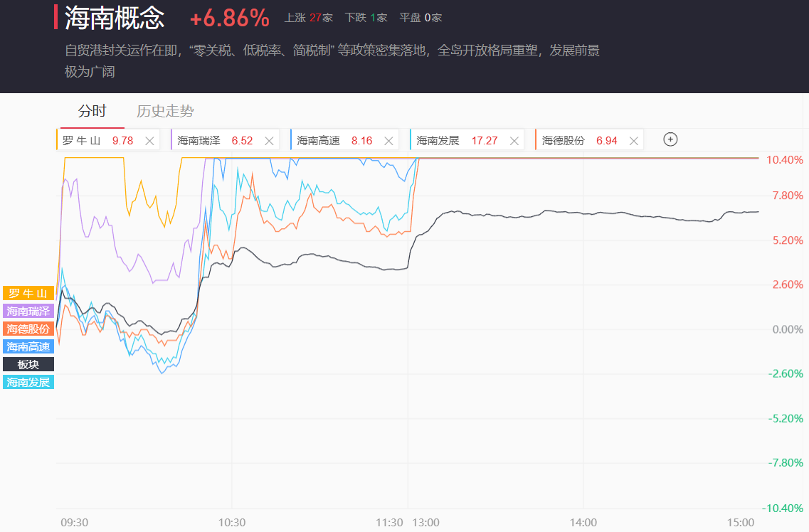The height and width of the screenshot is (532, 809).
Task: Delete the 海德股份 chip via X icon
Action: [x=633, y=141]
